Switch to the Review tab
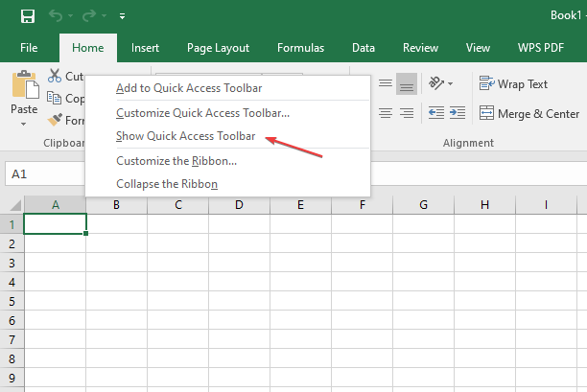The width and height of the screenshot is (587, 392). (x=420, y=48)
